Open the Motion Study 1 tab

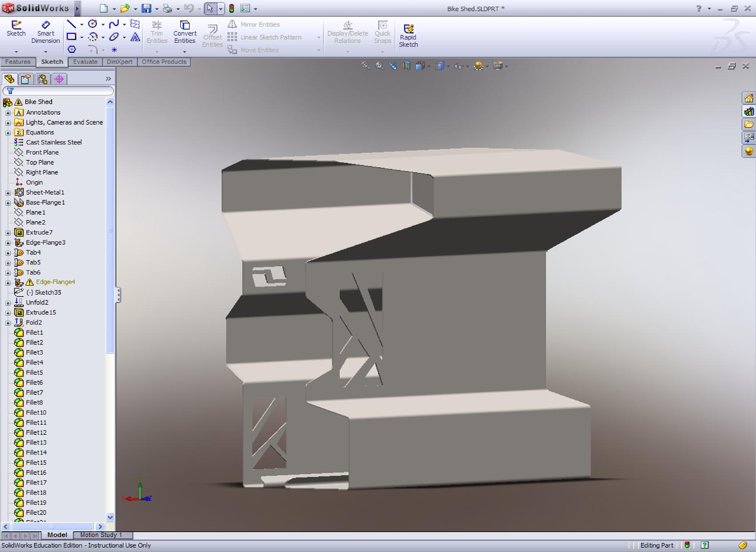coord(101,535)
